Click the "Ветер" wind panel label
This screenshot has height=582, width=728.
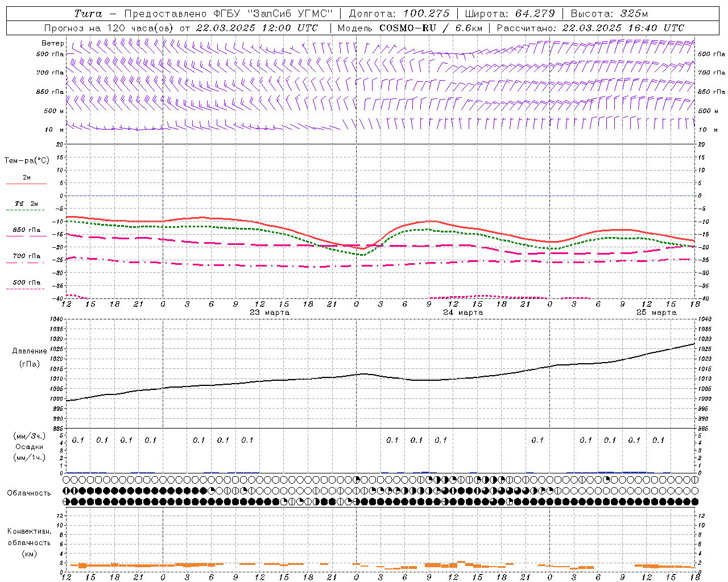(53, 43)
